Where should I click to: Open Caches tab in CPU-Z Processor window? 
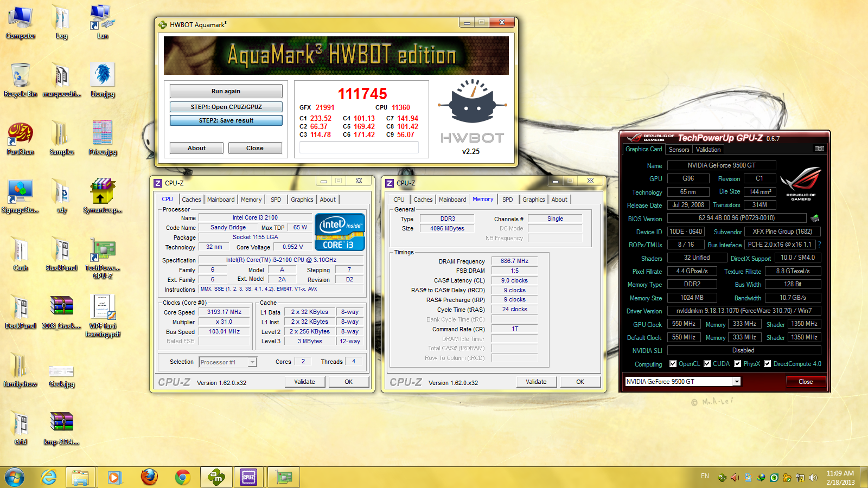[192, 200]
